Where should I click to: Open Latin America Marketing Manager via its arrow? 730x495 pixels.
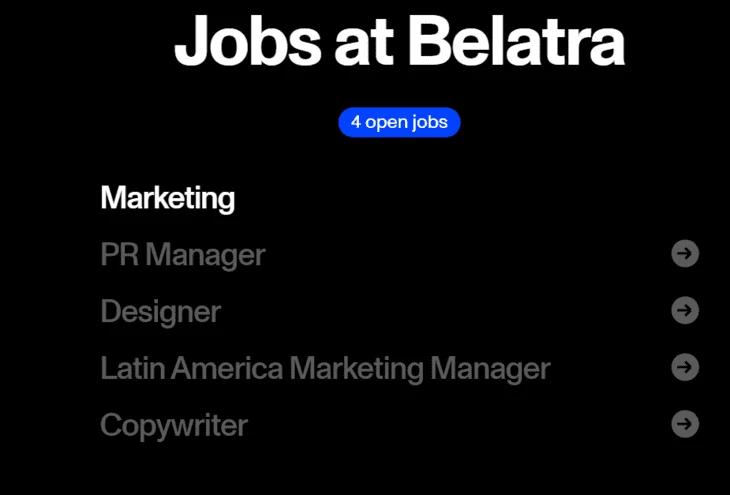click(685, 367)
